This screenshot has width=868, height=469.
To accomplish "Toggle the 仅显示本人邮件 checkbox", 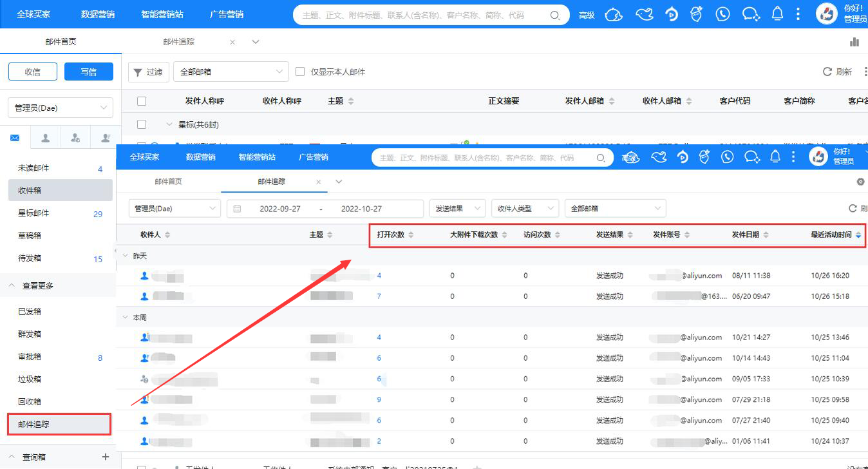I will tap(300, 72).
